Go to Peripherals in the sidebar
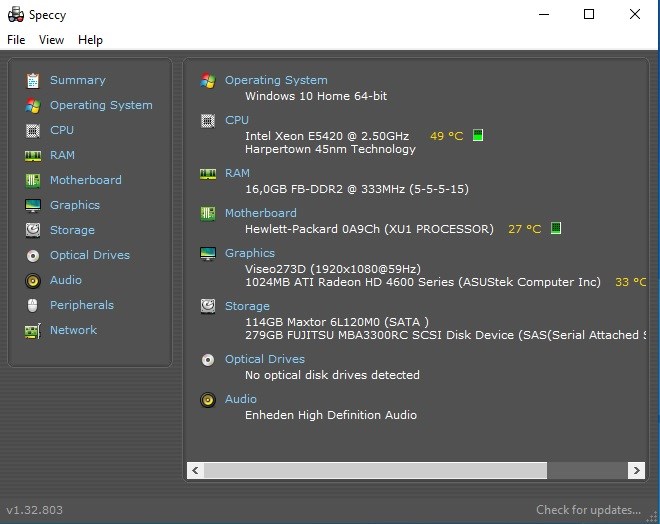Viewport: 660px width, 524px height. (82, 305)
